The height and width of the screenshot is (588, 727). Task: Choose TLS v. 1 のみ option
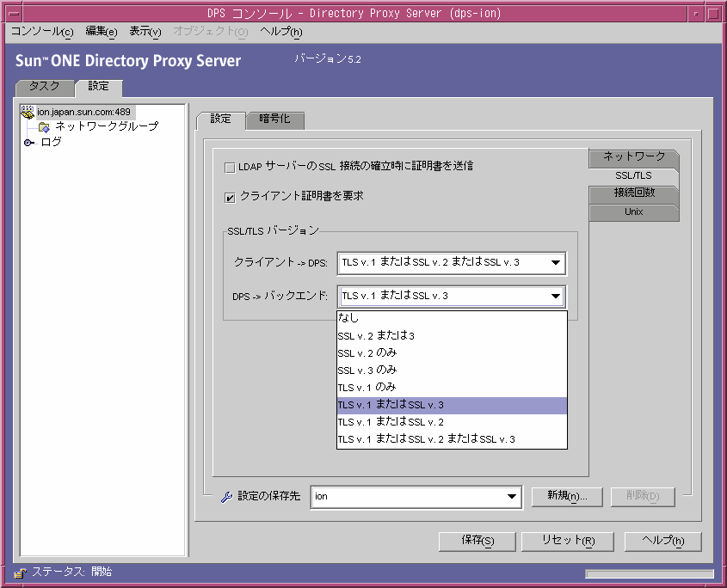[x=452, y=388]
